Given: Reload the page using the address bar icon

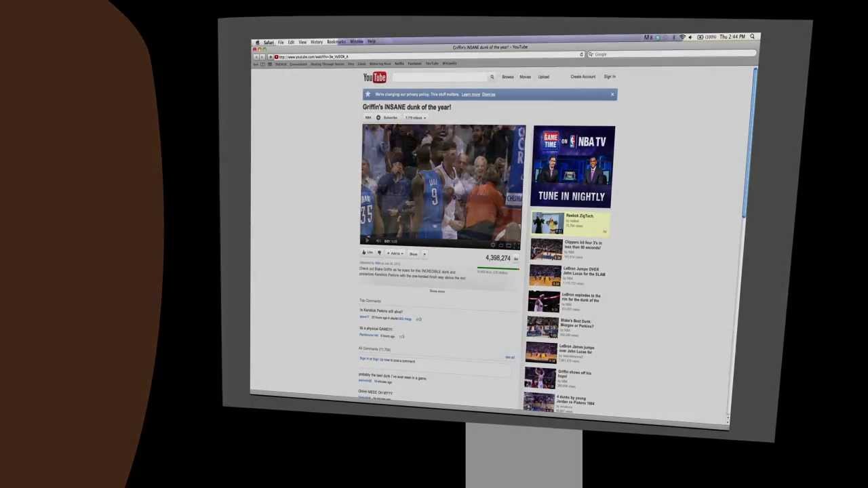Looking at the screenshot, I should tap(582, 54).
